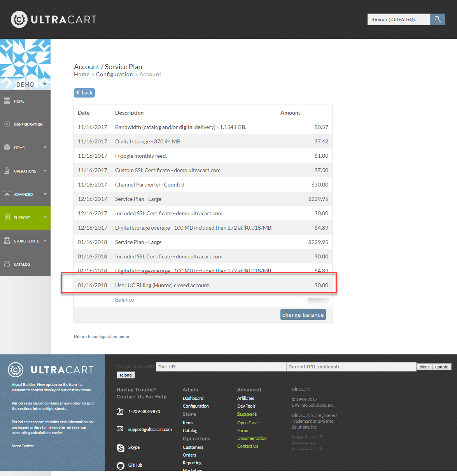
Task: Expand the Support menu arrow
Action: [45, 218]
